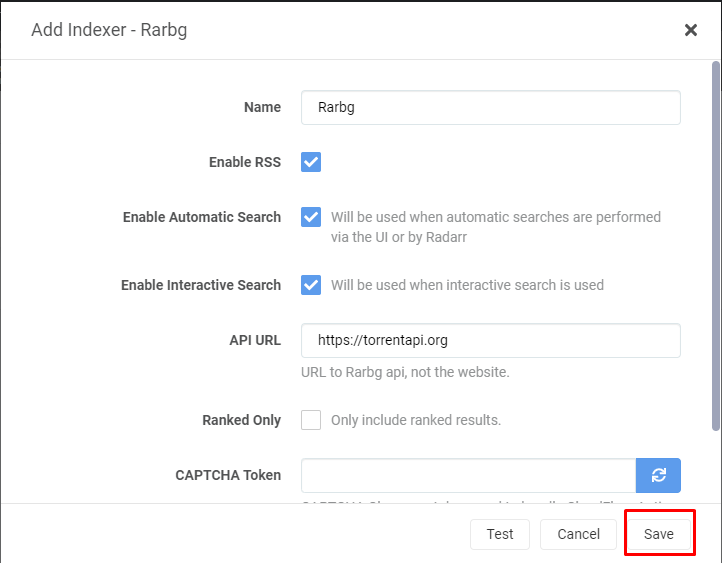Check the Ranked Only checkbox
This screenshot has width=722, height=563.
tap(311, 420)
